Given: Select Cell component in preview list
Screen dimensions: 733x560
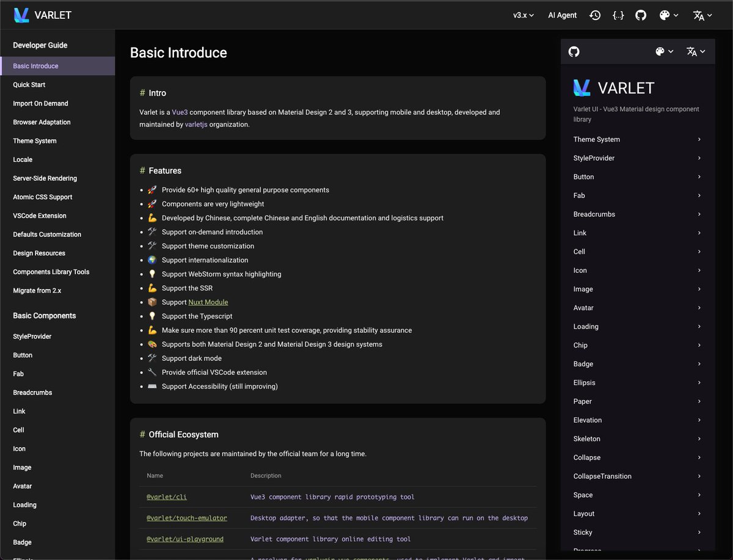Looking at the screenshot, I should point(638,252).
